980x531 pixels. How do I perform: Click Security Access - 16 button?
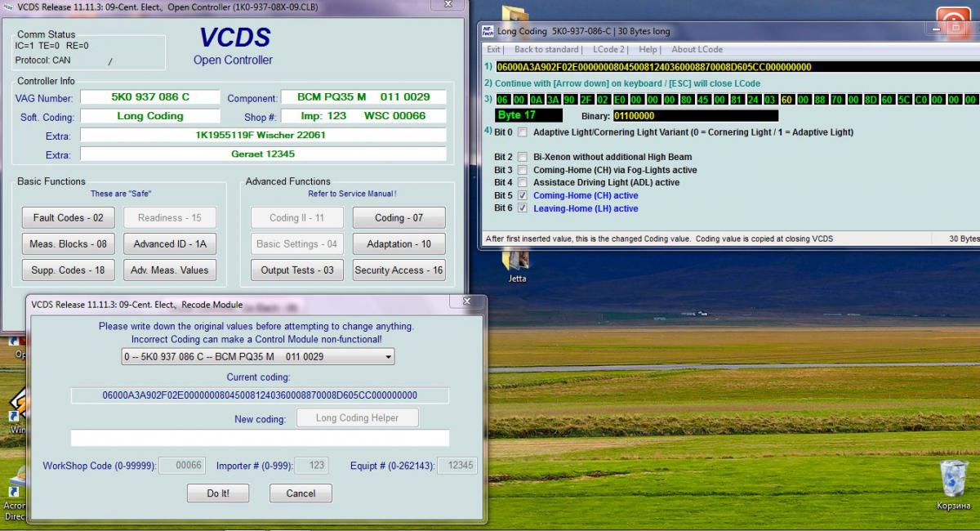(x=399, y=270)
